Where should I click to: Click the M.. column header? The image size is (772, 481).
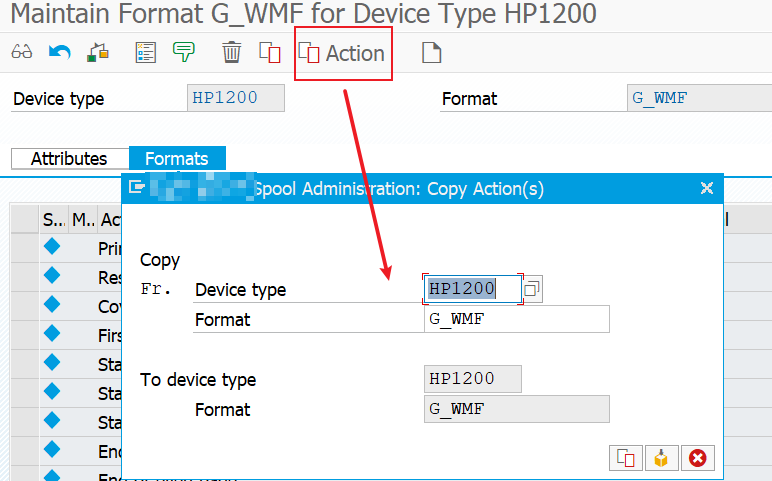(x=83, y=220)
